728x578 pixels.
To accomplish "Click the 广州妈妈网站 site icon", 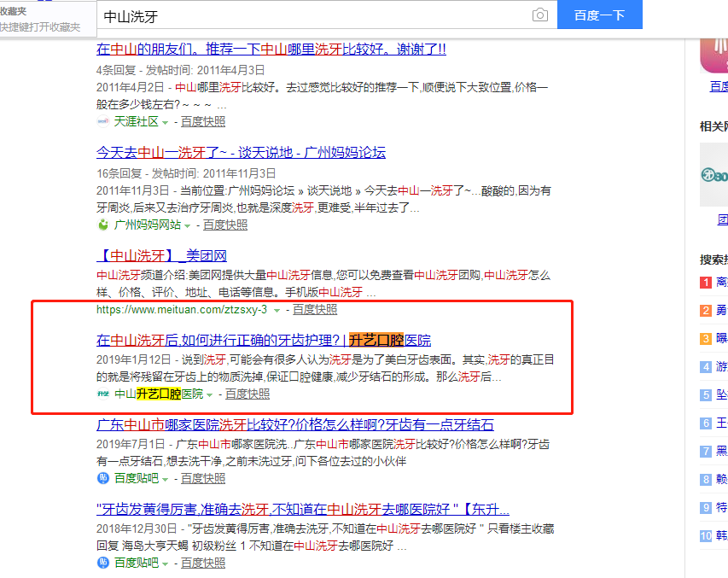I will [x=103, y=225].
